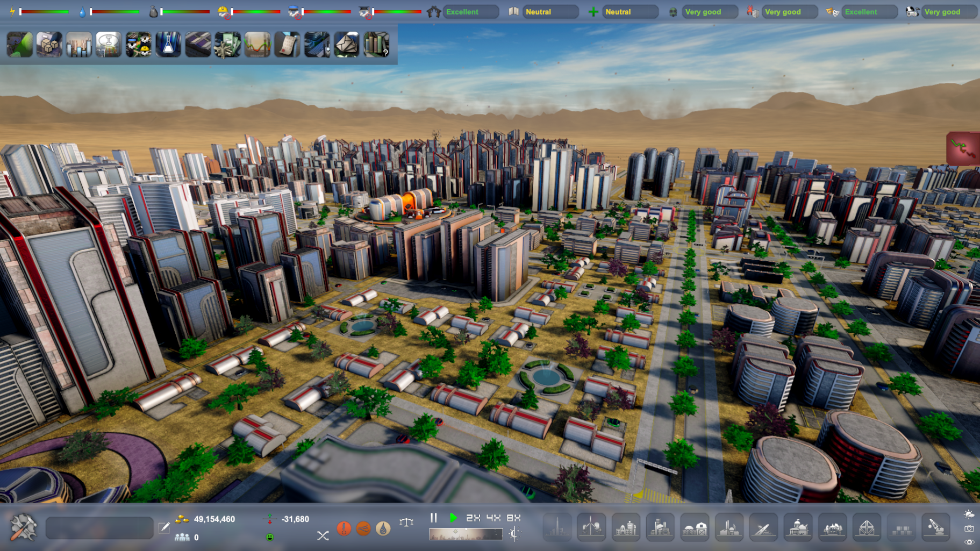The height and width of the screenshot is (551, 980).
Task: Pause the game simulation
Action: [x=434, y=518]
